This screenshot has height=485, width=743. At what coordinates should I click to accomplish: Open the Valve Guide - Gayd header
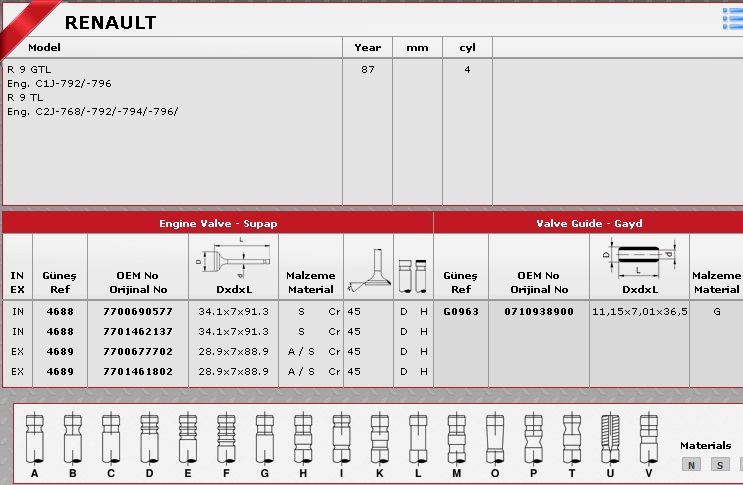pos(589,224)
